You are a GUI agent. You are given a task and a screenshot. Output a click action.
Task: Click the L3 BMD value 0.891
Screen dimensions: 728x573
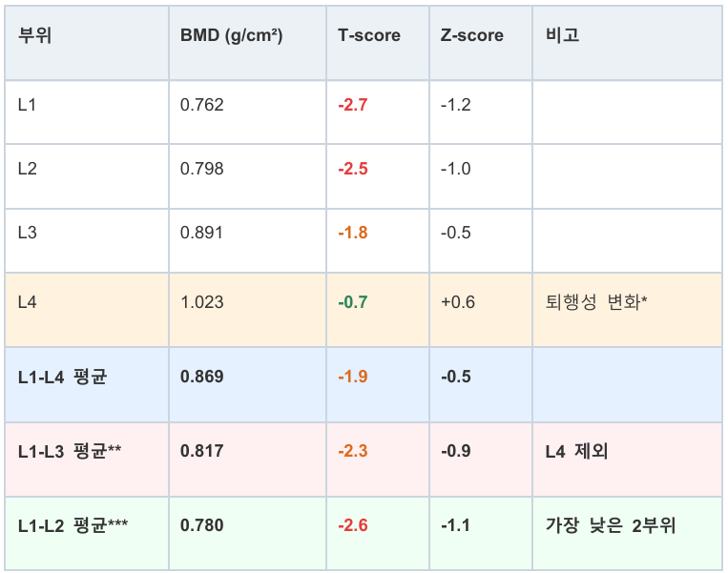click(202, 233)
